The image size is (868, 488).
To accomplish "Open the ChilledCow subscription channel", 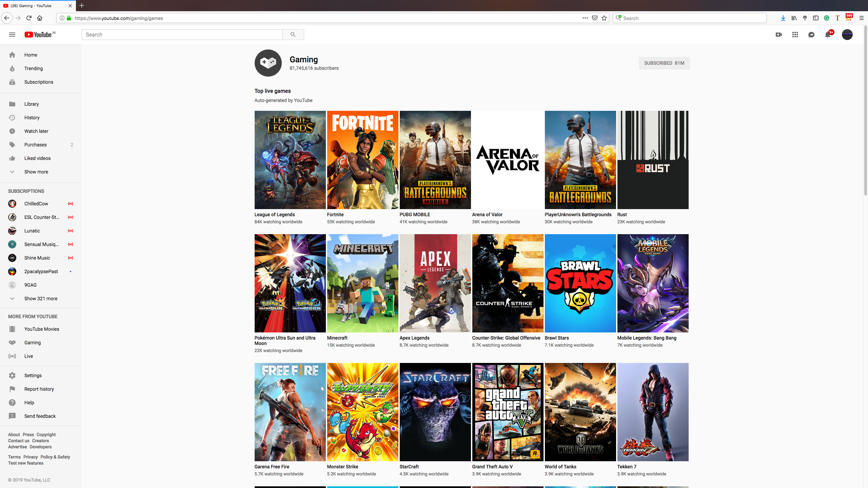I will pos(36,204).
